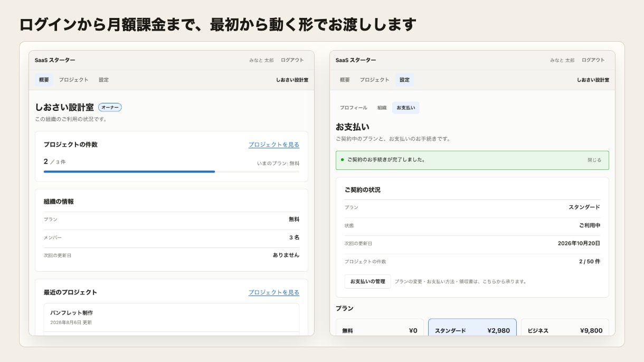This screenshot has width=644, height=362.
Task: Click SaaS スターター logo in left window
Action: [x=55, y=60]
